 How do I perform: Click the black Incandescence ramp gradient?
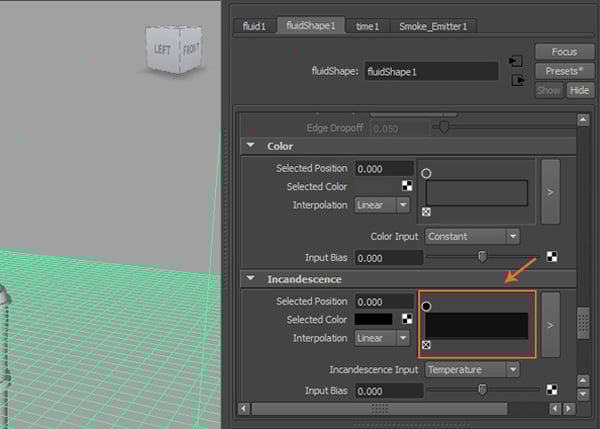coord(477,326)
